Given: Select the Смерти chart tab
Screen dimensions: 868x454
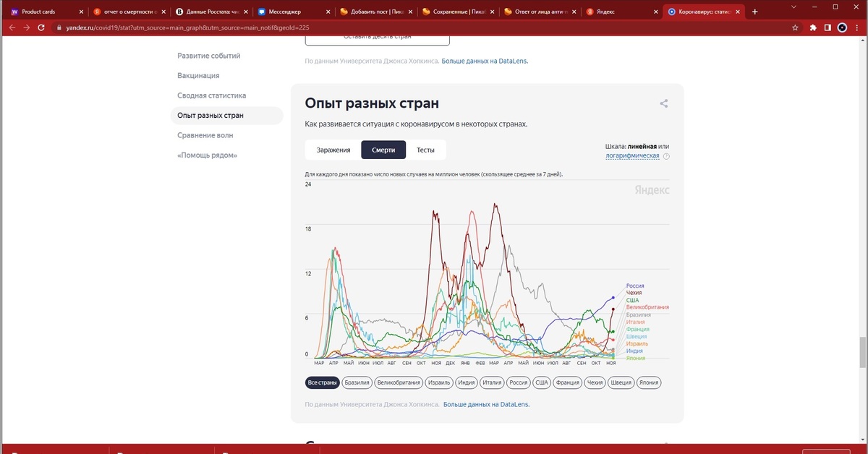Looking at the screenshot, I should 383,150.
